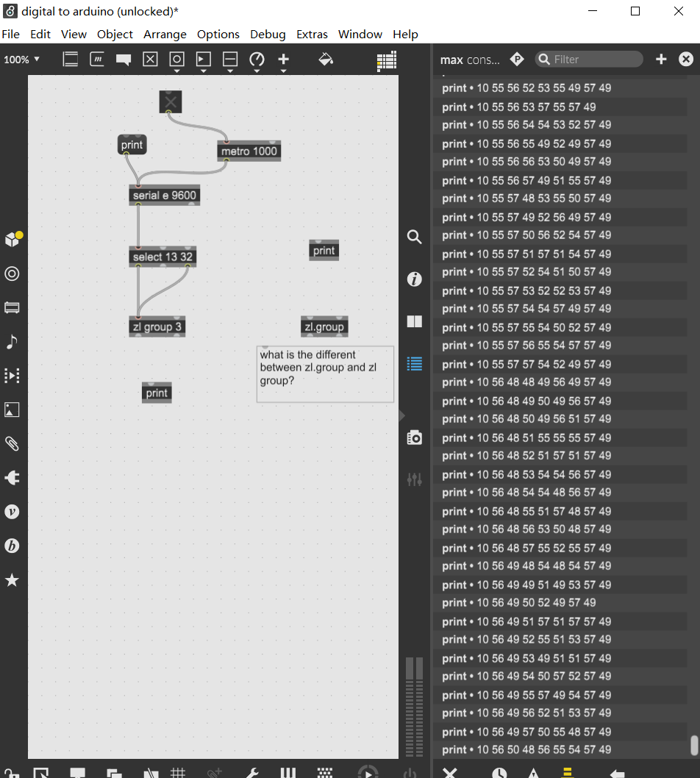700x778 pixels.
Task: Open the Arrange menu
Action: (x=165, y=35)
